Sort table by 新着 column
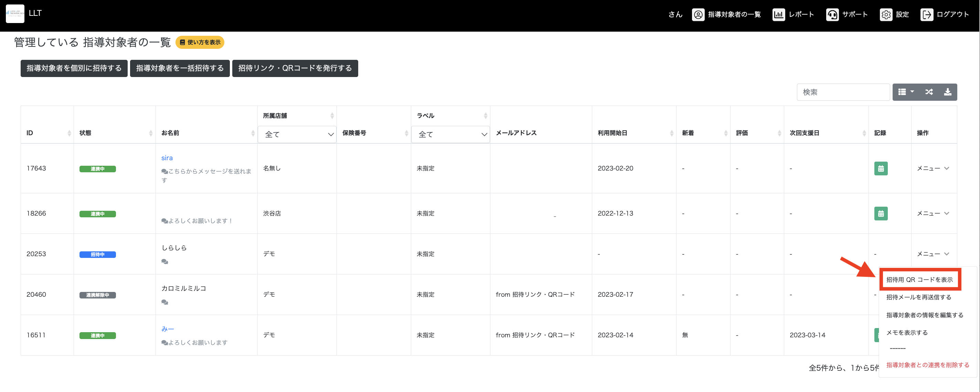Screen dimensions: 980x392 click(x=703, y=133)
